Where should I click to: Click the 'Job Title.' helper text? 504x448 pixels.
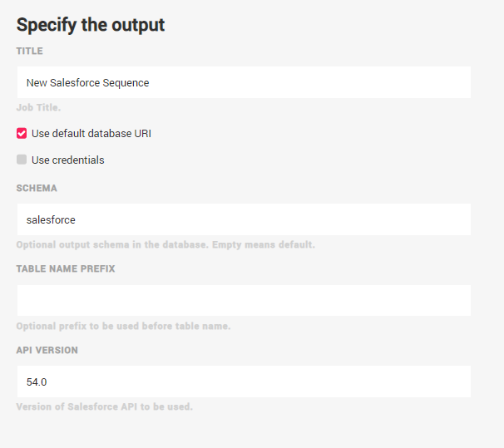pyautogui.click(x=39, y=107)
